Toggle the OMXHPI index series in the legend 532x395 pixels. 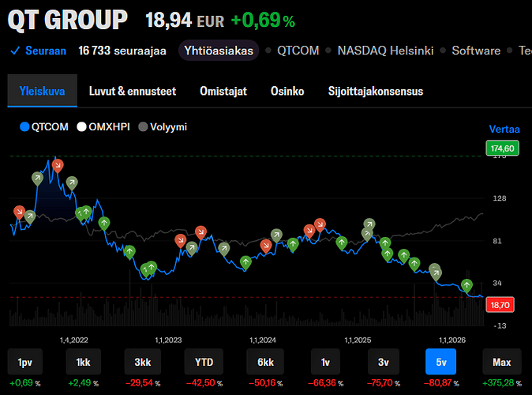pyautogui.click(x=103, y=126)
